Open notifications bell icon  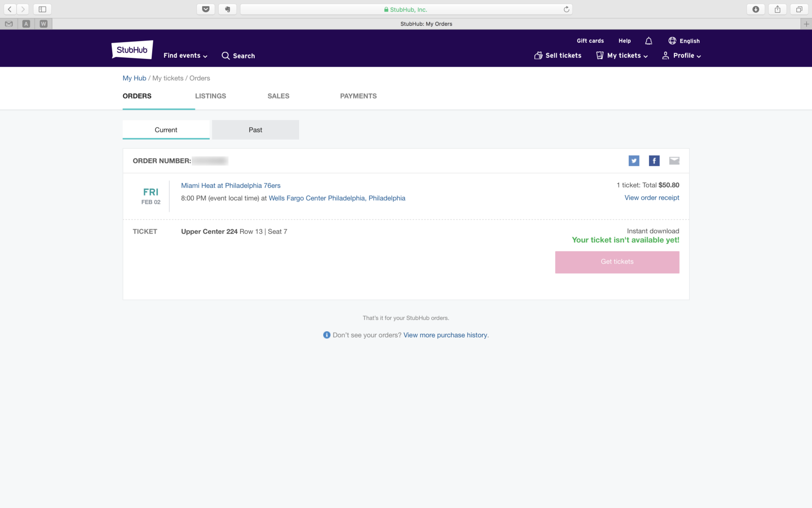tap(649, 41)
